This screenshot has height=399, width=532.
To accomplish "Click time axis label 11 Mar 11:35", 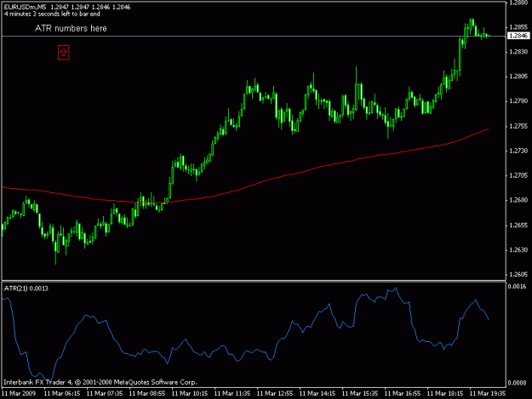I will tap(232, 394).
